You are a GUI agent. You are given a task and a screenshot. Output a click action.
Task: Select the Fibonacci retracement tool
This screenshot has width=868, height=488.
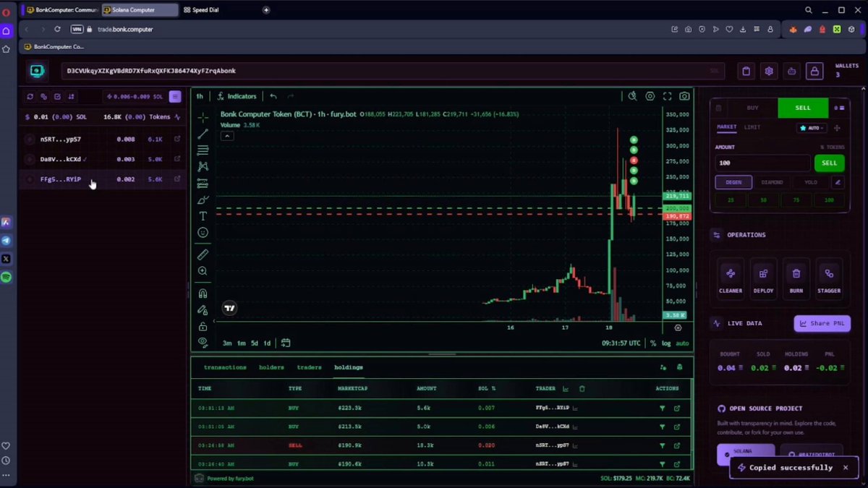pyautogui.click(x=203, y=150)
